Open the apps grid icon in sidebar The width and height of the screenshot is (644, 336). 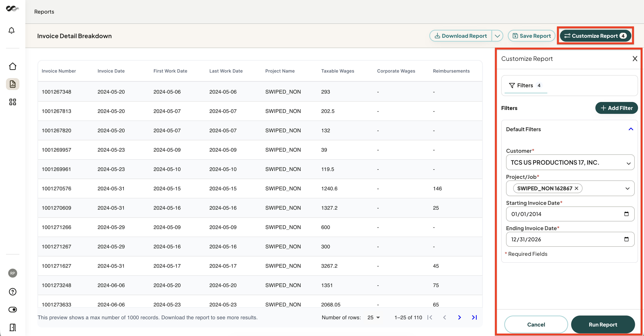click(x=12, y=102)
